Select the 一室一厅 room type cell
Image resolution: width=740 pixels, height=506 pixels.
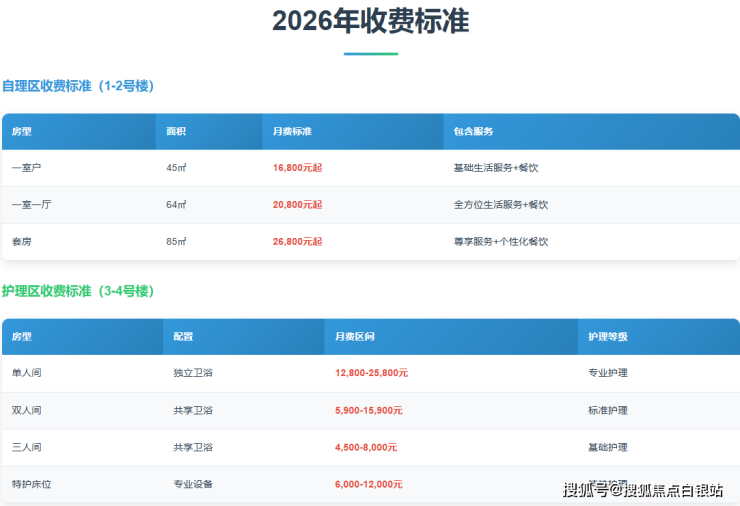32,205
